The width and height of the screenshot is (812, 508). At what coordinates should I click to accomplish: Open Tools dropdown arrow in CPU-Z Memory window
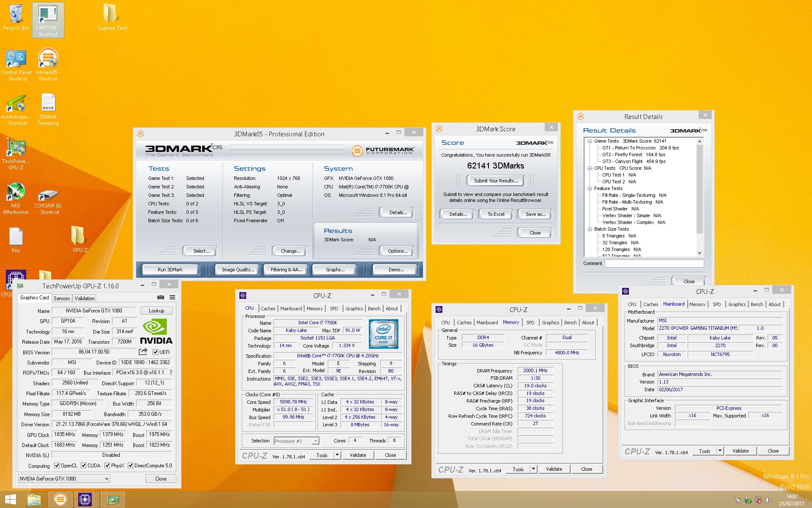point(533,469)
